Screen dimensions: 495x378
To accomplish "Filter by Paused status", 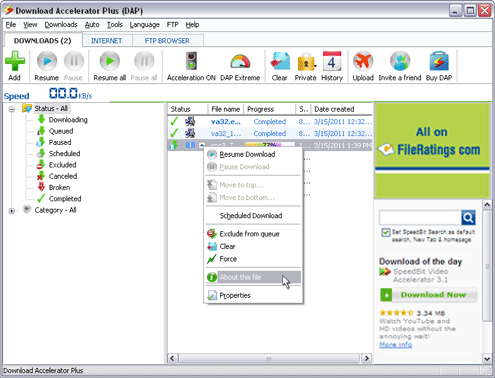I will coord(60,142).
